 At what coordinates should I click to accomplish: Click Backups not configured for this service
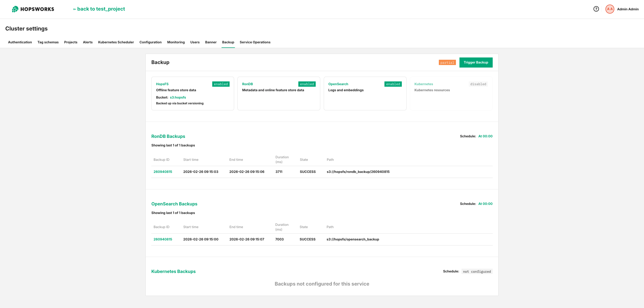[x=322, y=284]
